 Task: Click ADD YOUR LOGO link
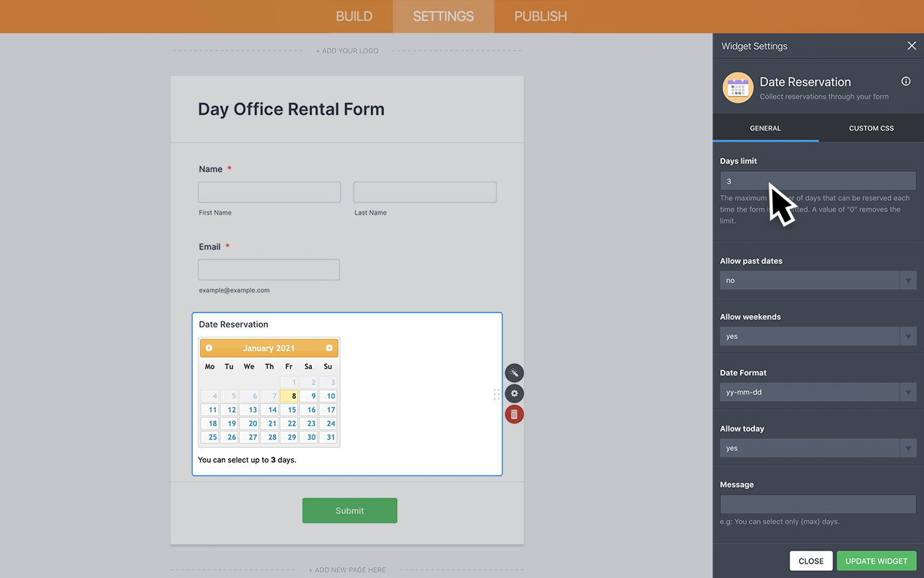(347, 51)
